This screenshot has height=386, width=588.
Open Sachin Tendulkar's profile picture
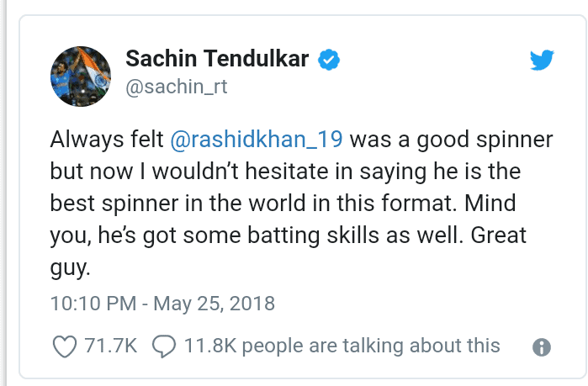pos(81,77)
